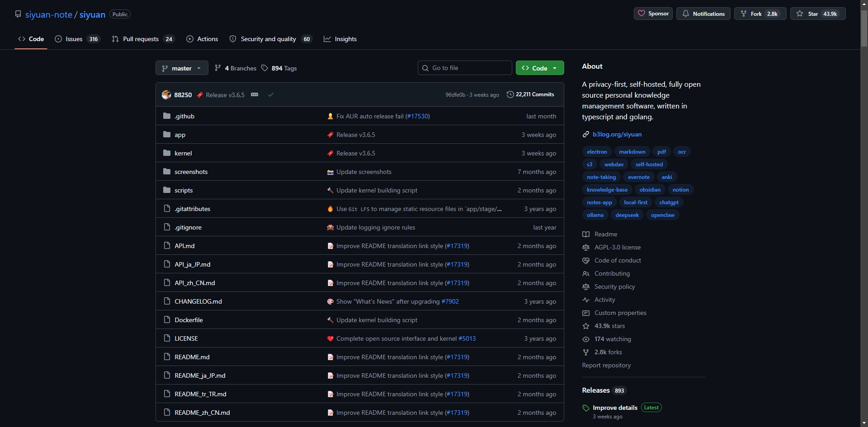Click the kernel folder icon
This screenshot has width=868, height=427.
pos(167,153)
